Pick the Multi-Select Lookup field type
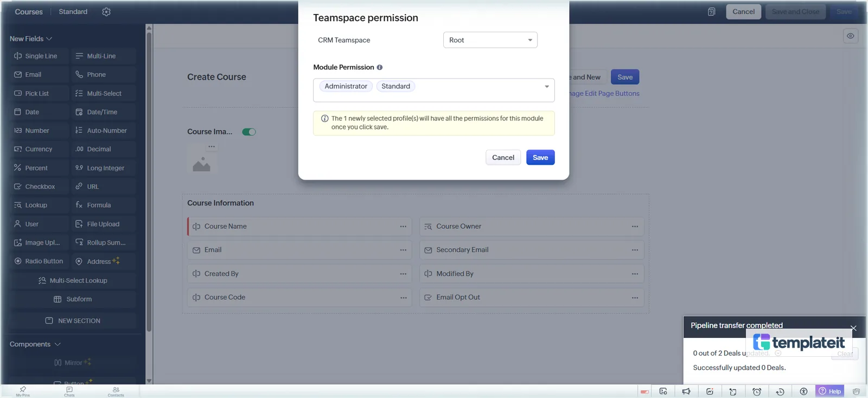This screenshot has height=398, width=868. point(73,280)
